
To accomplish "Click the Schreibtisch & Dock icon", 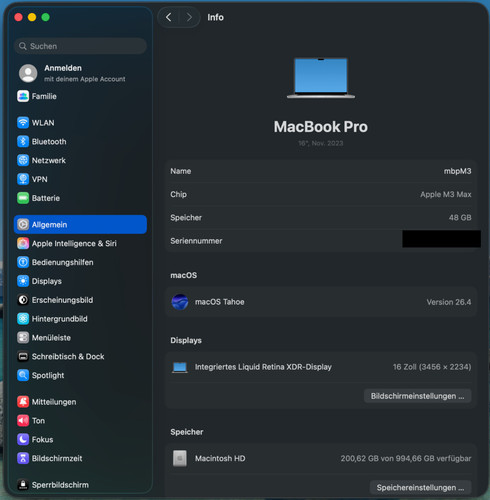I will pyautogui.click(x=23, y=356).
